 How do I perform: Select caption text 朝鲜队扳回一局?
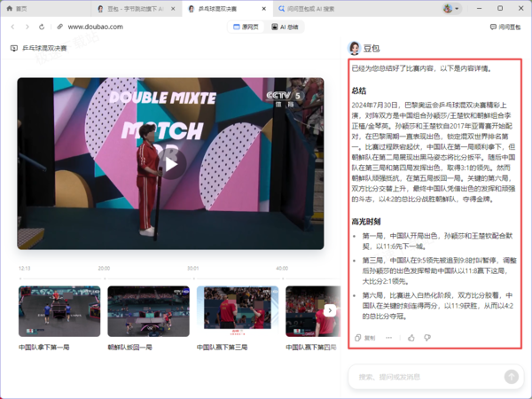click(130, 347)
